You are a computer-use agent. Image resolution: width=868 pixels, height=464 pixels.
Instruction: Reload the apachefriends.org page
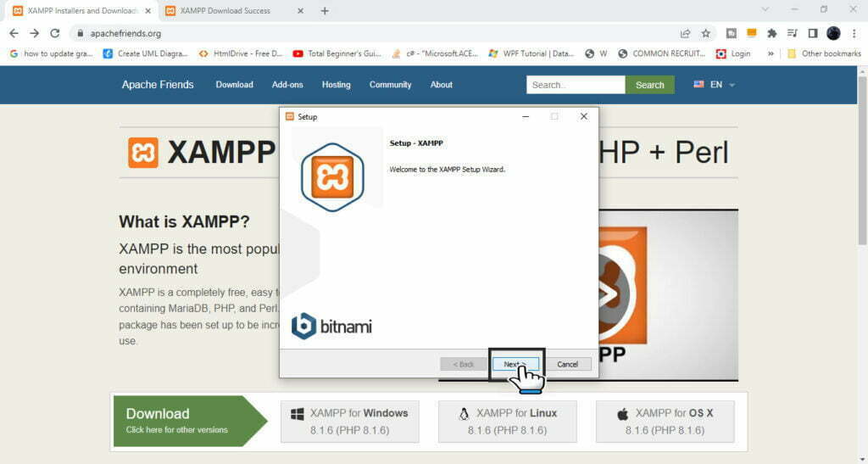click(x=55, y=34)
